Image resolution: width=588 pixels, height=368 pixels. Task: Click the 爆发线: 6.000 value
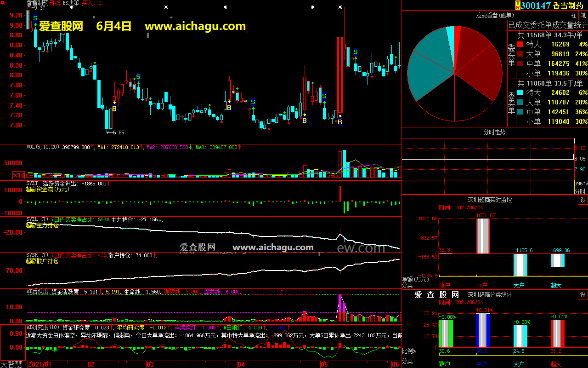point(222,292)
